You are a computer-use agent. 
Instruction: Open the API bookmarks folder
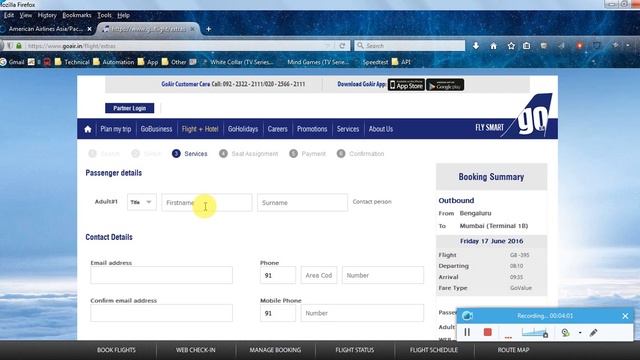click(401, 62)
